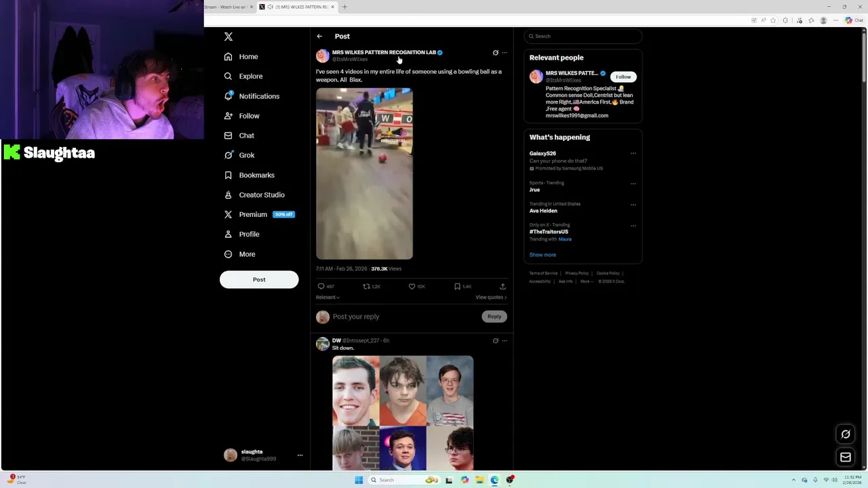868x488 pixels.
Task: Open taskbar clock showing 11:32 PM
Action: coord(852,480)
